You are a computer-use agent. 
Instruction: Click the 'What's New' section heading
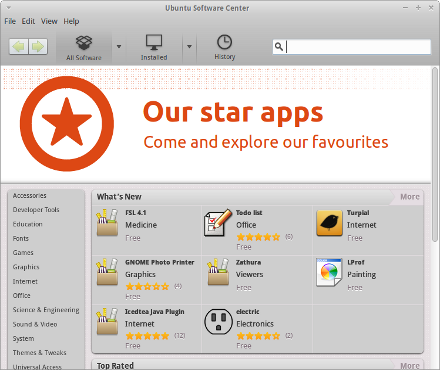pos(119,197)
